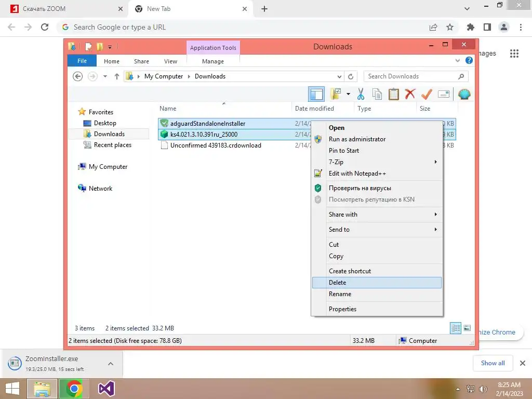The width and height of the screenshot is (532, 399).
Task: Expand the 7-Zip submenu
Action: point(377,162)
